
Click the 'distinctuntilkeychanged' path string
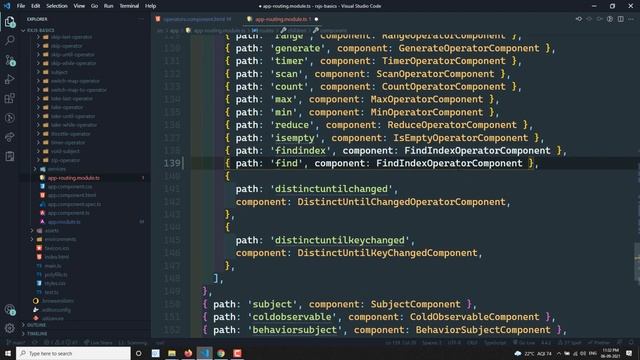point(340,240)
